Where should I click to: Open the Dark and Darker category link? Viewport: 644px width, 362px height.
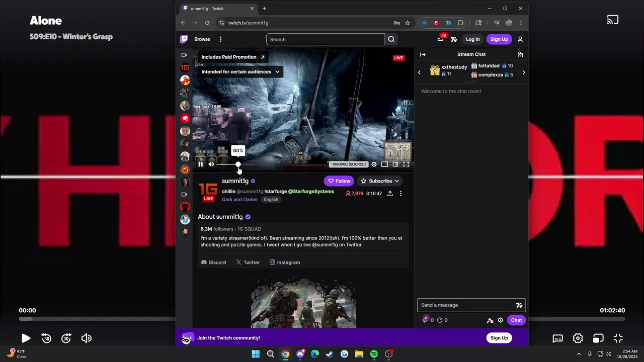(240, 200)
